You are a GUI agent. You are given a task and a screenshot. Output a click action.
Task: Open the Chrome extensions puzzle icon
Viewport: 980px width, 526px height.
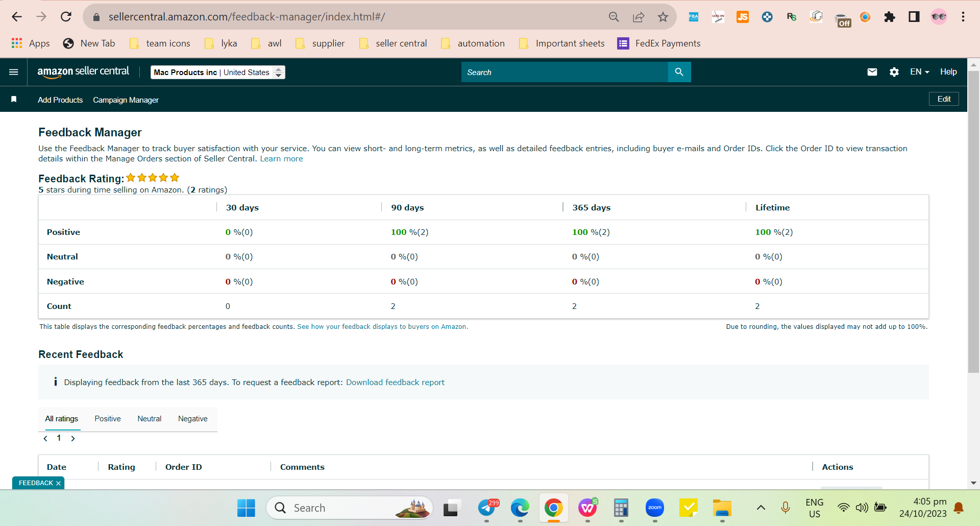[890, 17]
